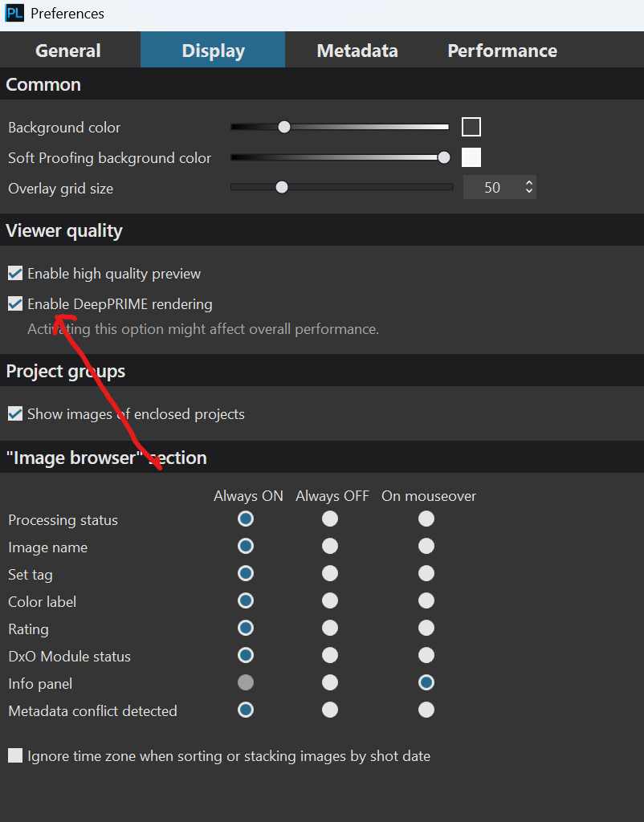
Task: Click the Overlay grid size stepper arrows
Action: click(x=528, y=187)
